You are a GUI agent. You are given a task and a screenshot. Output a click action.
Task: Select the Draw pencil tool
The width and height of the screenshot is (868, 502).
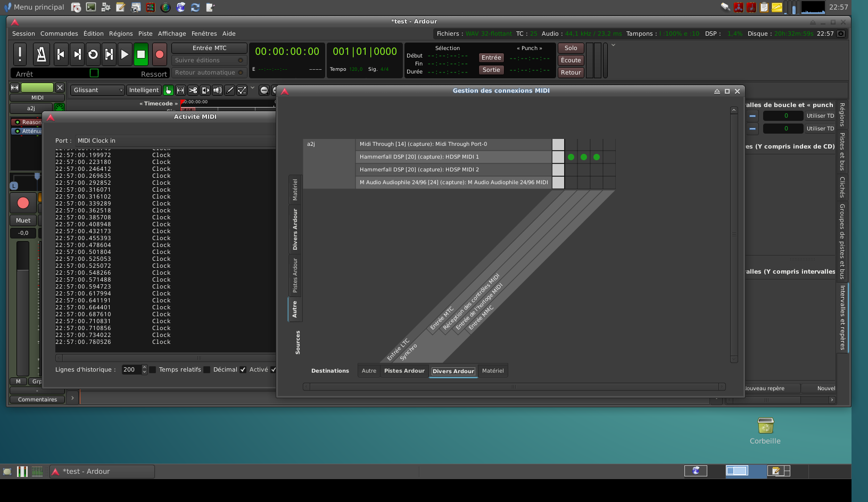(229, 90)
